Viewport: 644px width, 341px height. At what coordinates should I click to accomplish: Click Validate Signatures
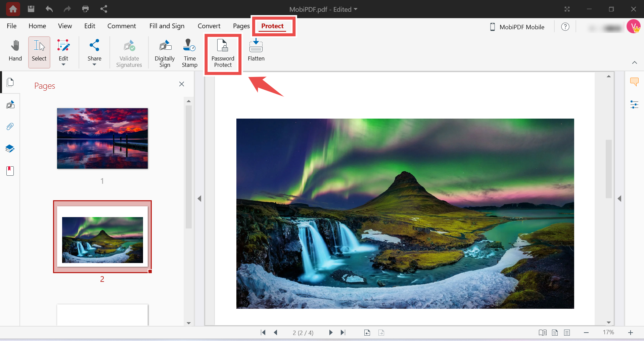[129, 53]
